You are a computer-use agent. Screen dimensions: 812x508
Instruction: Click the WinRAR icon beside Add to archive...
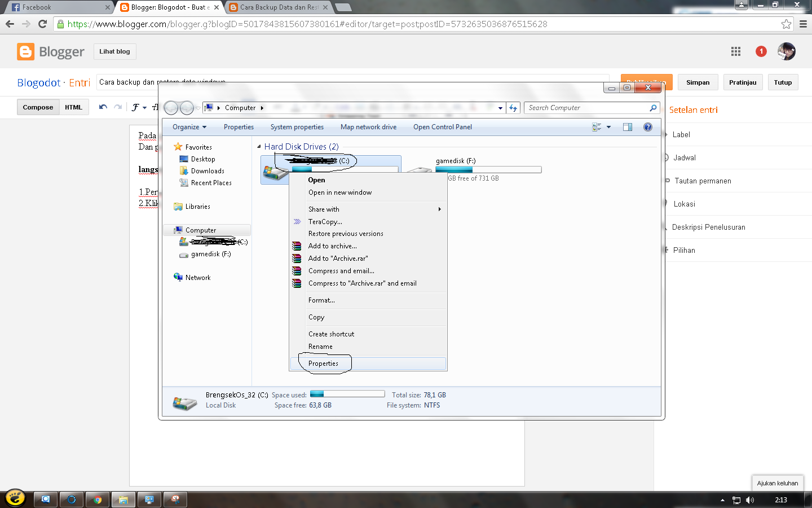point(297,246)
